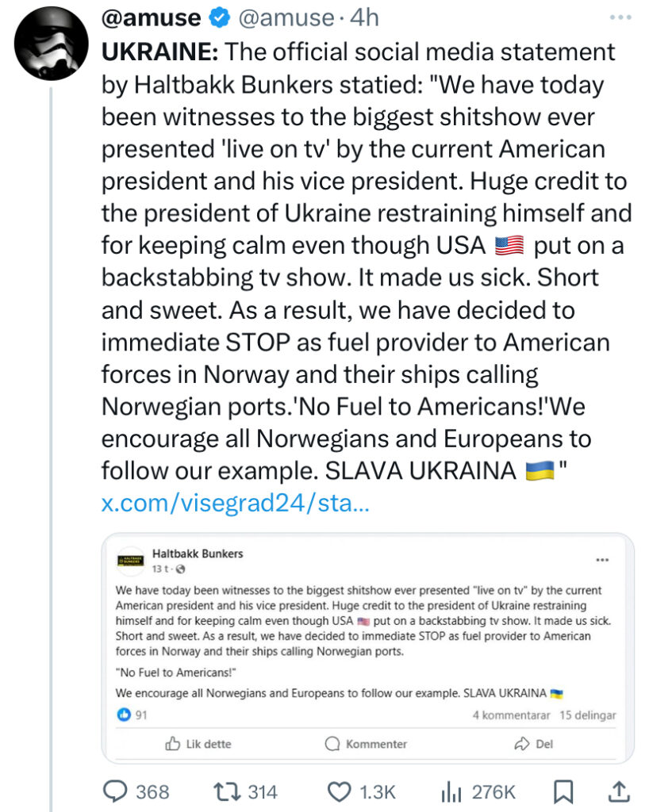The image size is (649, 812).
Task: Like the tweet with heart icon
Action: 340,792
